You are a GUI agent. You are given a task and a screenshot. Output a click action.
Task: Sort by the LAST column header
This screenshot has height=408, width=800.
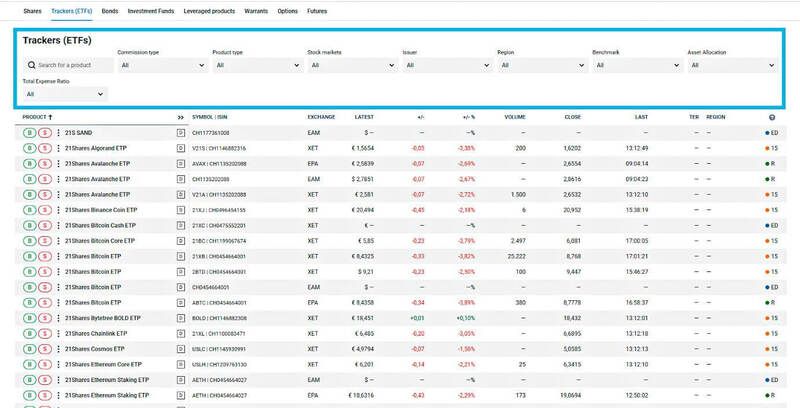(x=641, y=117)
